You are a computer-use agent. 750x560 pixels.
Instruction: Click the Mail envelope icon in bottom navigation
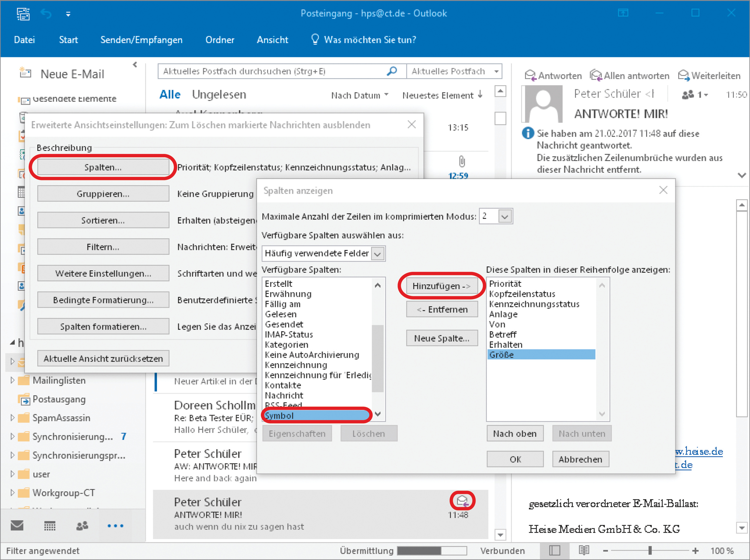(17, 526)
